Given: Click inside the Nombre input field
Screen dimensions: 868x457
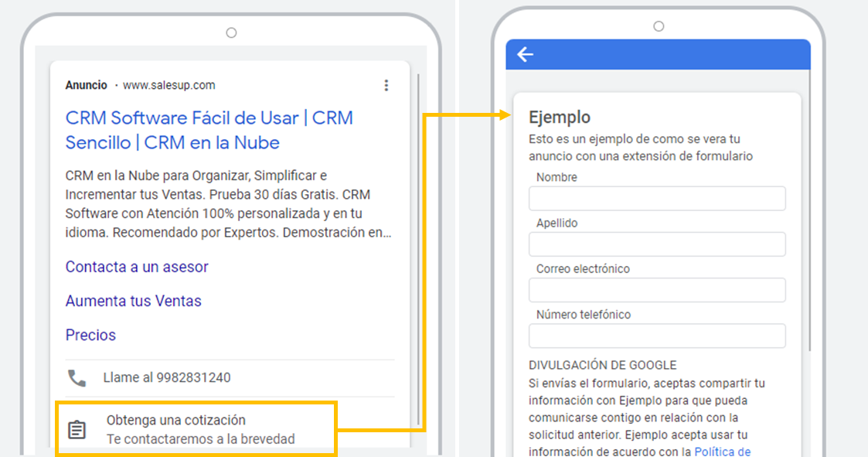Looking at the screenshot, I should point(657,198).
